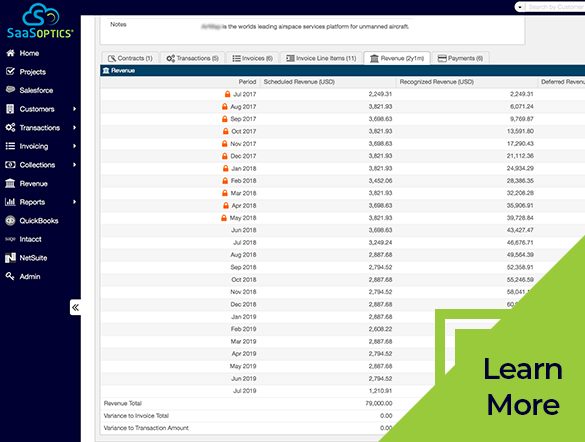This screenshot has height=442, width=585.
Task: Click the SaaSOptics cloud logo
Action: [40, 21]
